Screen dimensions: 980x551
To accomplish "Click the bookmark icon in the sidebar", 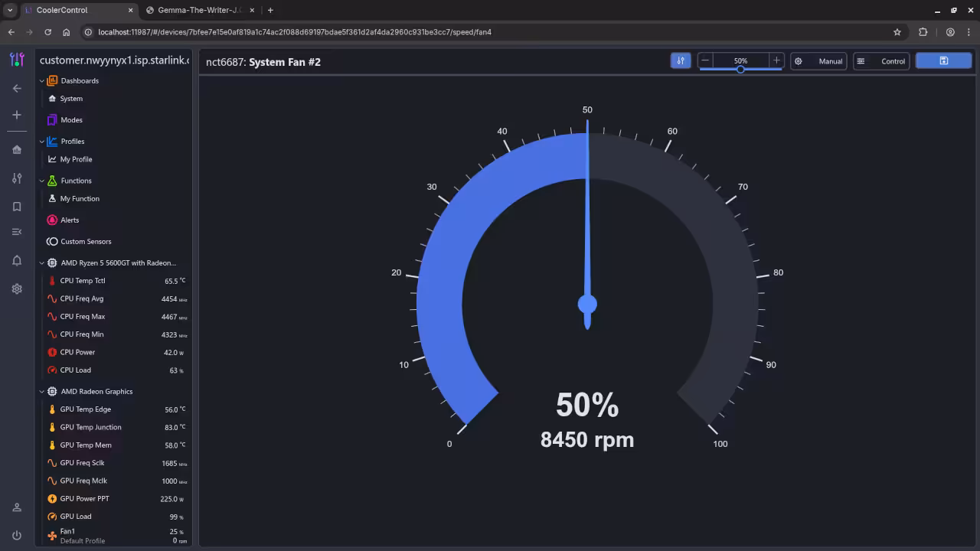I will point(17,206).
